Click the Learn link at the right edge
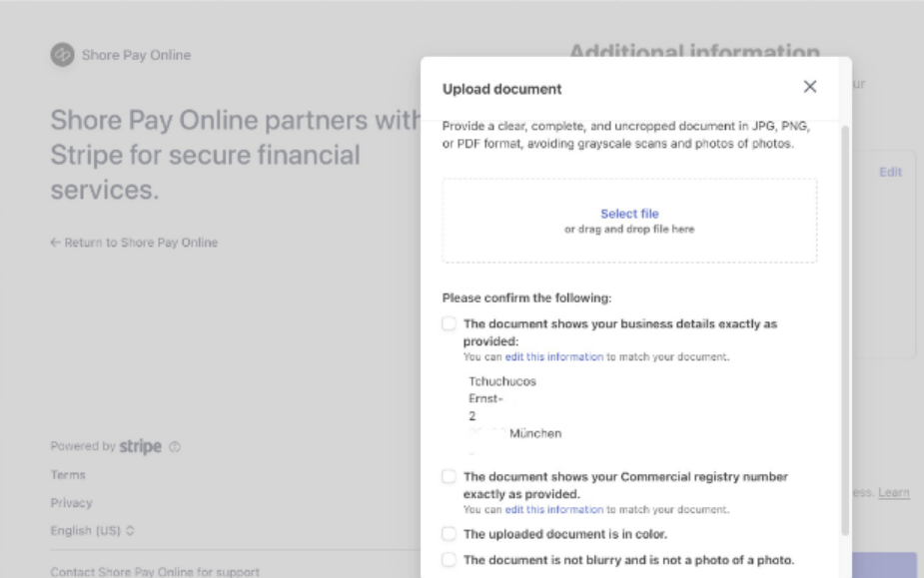This screenshot has height=578, width=924. (x=894, y=493)
